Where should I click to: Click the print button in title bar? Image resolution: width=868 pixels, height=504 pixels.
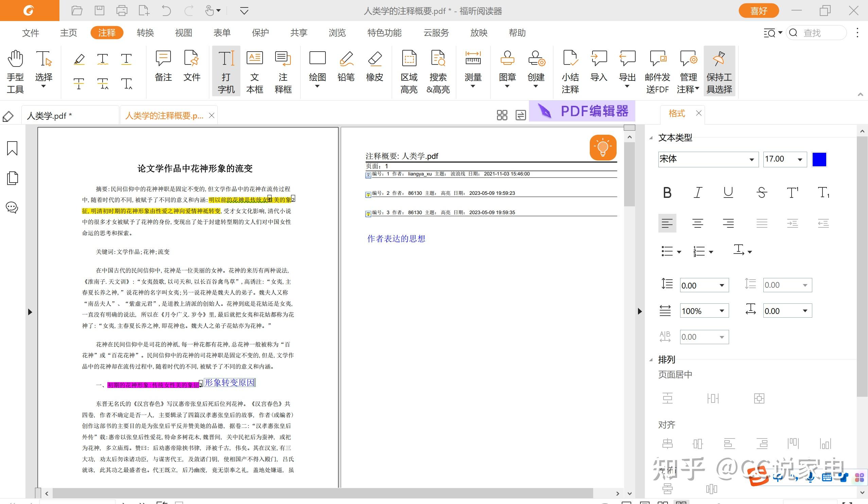[x=122, y=11]
